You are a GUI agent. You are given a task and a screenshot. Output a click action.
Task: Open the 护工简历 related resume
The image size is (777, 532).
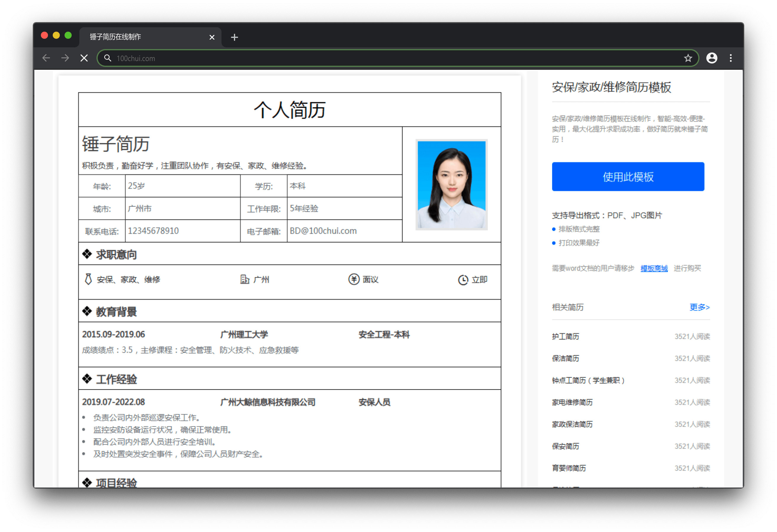565,336
